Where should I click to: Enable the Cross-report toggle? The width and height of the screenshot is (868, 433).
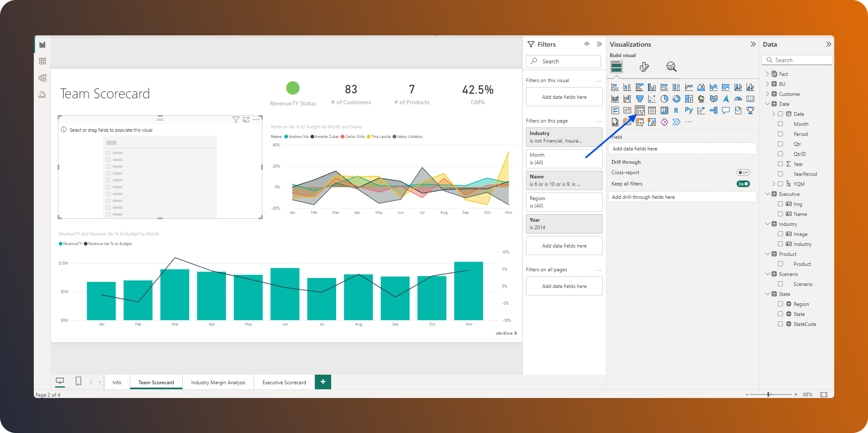(x=743, y=172)
